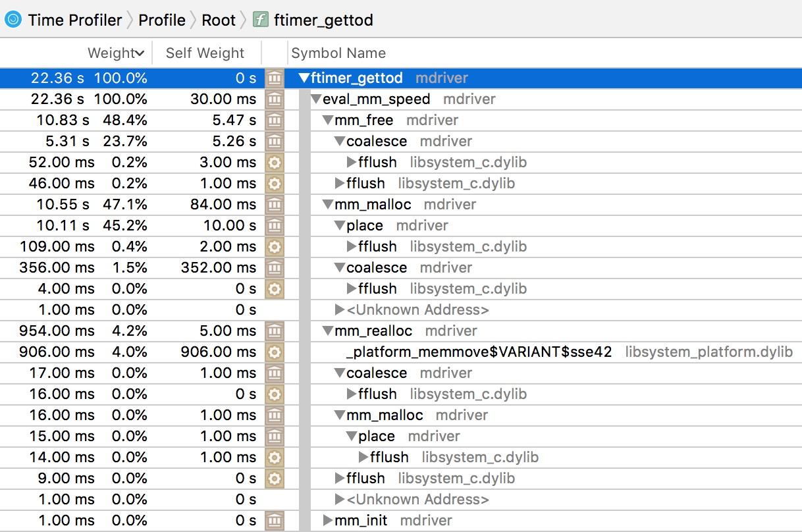The height and width of the screenshot is (532, 802).
Task: Collapse the eval_mm_speed disclosure triangle
Action: coord(316,99)
